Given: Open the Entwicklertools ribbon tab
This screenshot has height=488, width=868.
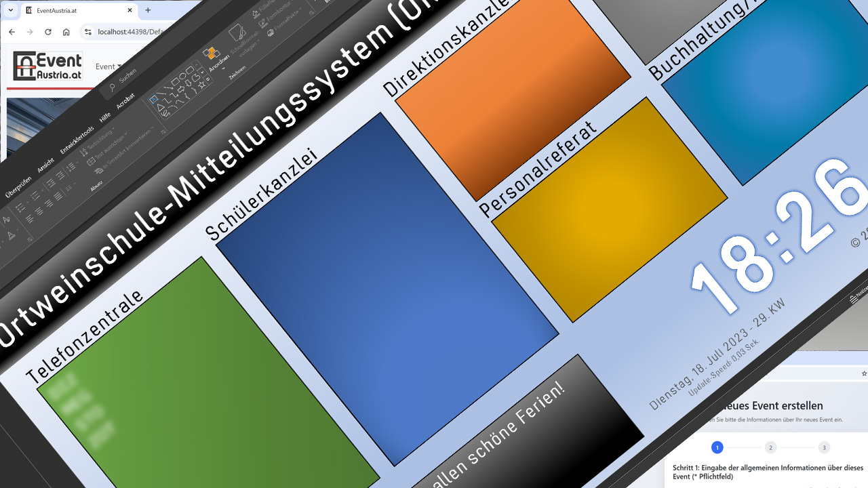Looking at the screenshot, I should [78, 139].
